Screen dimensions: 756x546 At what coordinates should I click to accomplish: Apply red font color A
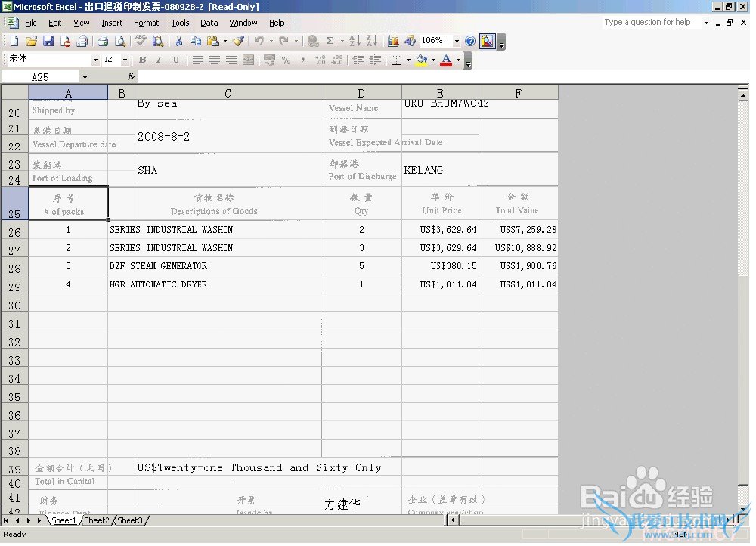coord(447,60)
